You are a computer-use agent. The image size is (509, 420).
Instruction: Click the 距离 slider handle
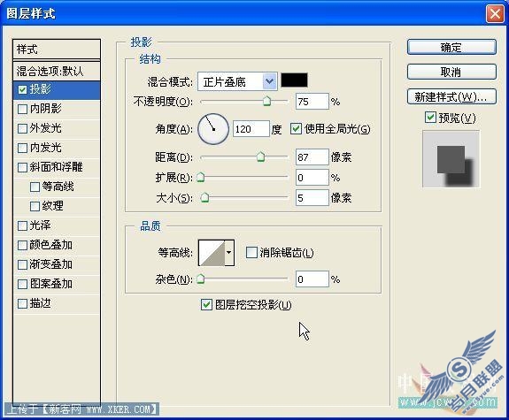coord(260,157)
